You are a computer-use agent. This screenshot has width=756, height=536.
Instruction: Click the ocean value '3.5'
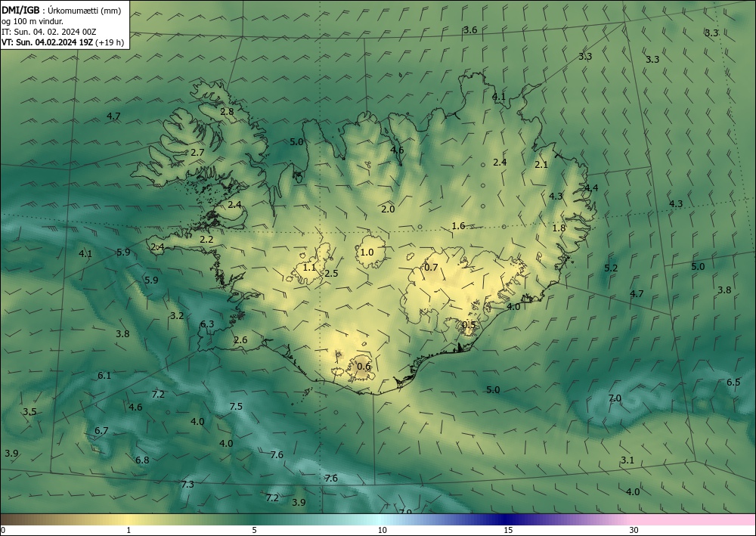coord(29,412)
